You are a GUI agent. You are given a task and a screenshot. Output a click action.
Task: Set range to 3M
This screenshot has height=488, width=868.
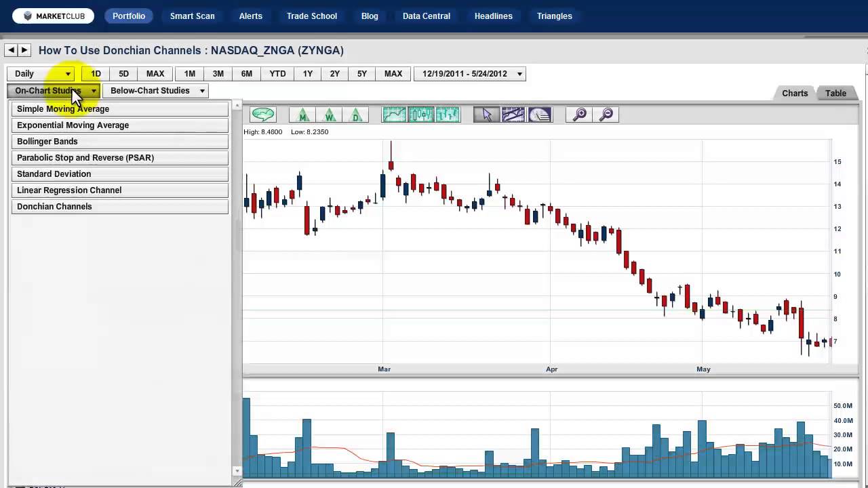coord(218,73)
